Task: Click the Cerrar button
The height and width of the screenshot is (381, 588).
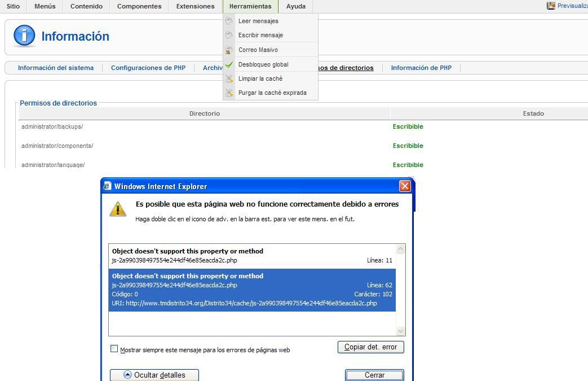Action: pos(374,375)
